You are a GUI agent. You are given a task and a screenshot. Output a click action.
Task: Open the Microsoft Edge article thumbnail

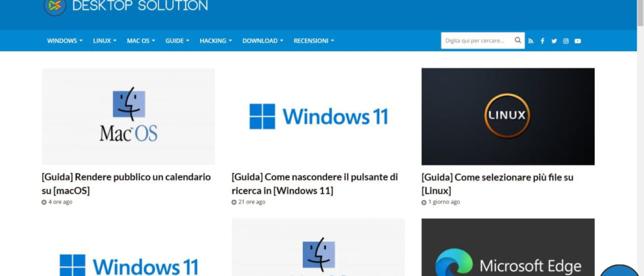[508, 247]
